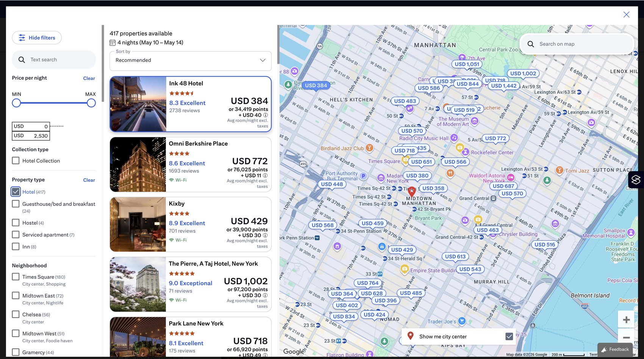The image size is (644, 359).
Task: Zoom in on the map
Action: [x=626, y=320]
